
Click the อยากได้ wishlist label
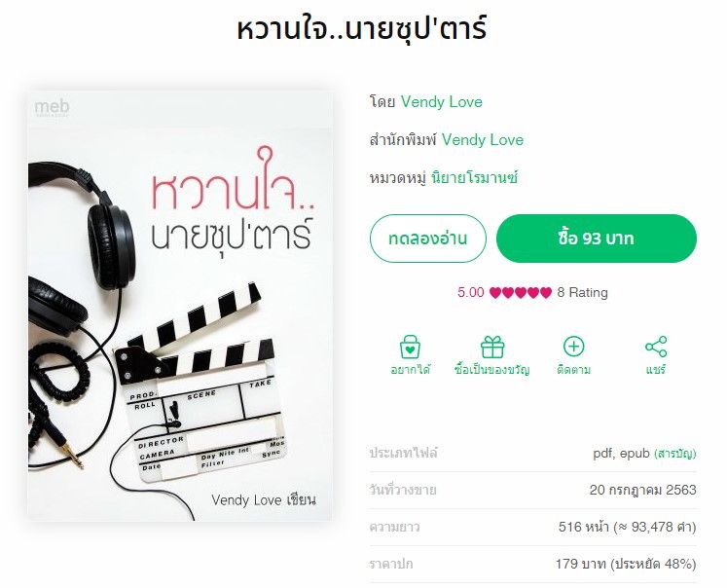(x=411, y=370)
